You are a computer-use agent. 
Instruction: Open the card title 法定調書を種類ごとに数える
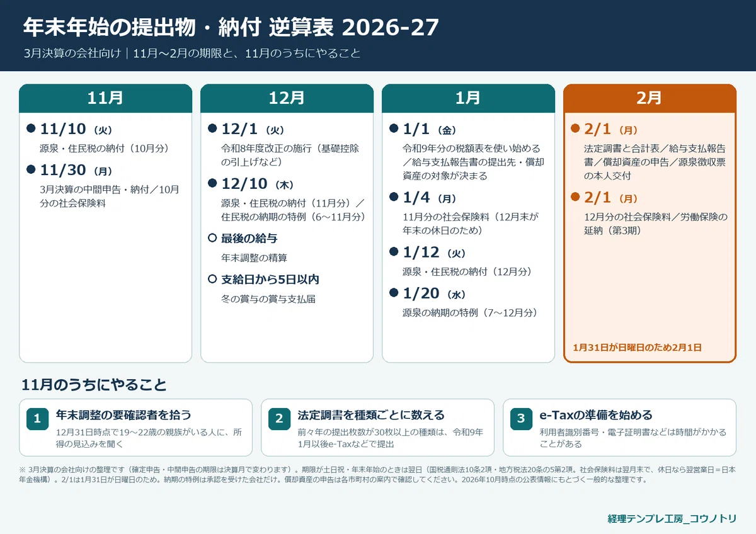coord(371,415)
